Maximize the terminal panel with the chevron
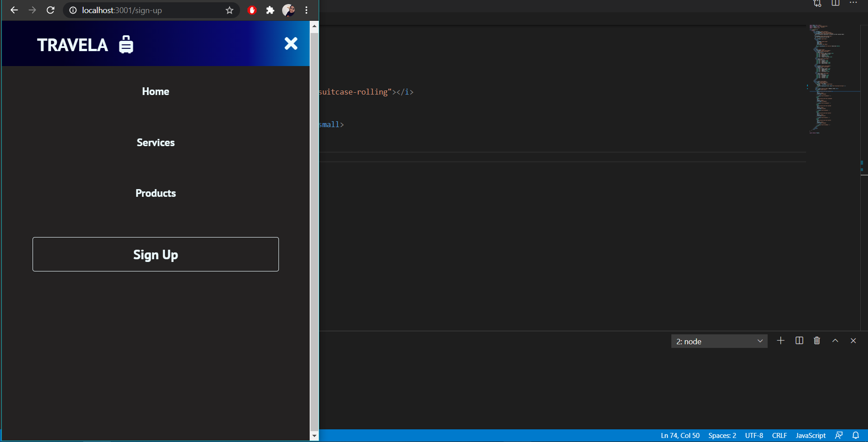 pos(835,341)
